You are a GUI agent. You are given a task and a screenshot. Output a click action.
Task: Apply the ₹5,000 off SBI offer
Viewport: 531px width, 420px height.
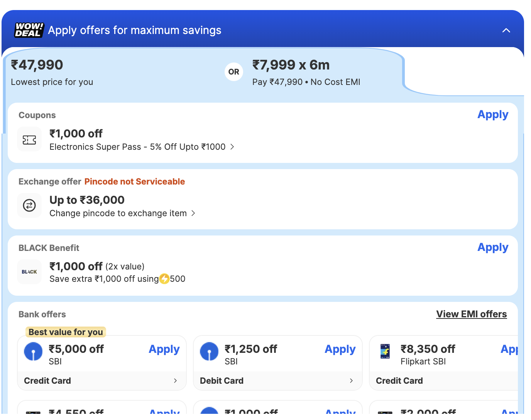click(x=164, y=349)
